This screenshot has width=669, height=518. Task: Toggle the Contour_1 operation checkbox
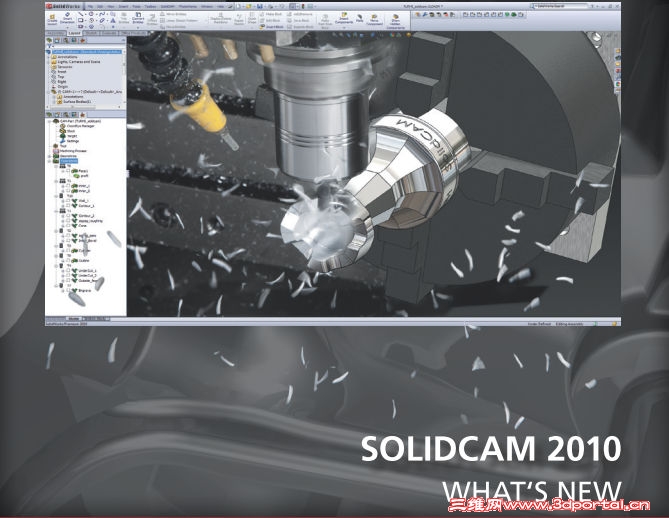68,205
